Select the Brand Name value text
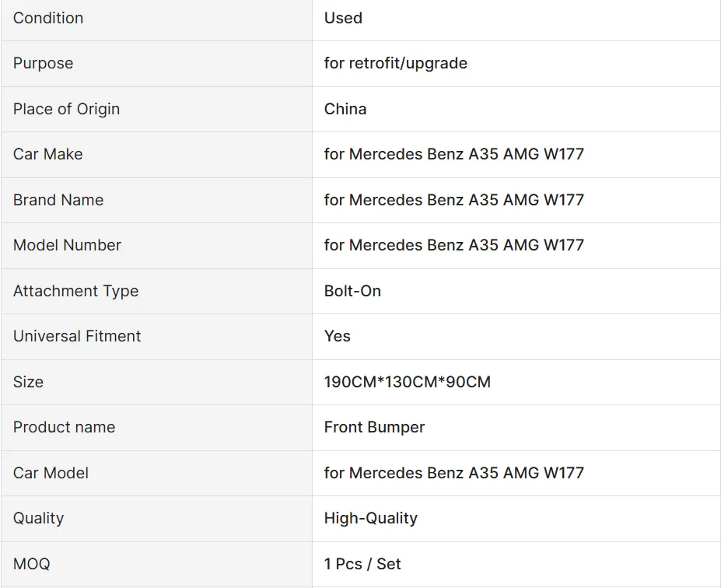The image size is (721, 588). 453,200
